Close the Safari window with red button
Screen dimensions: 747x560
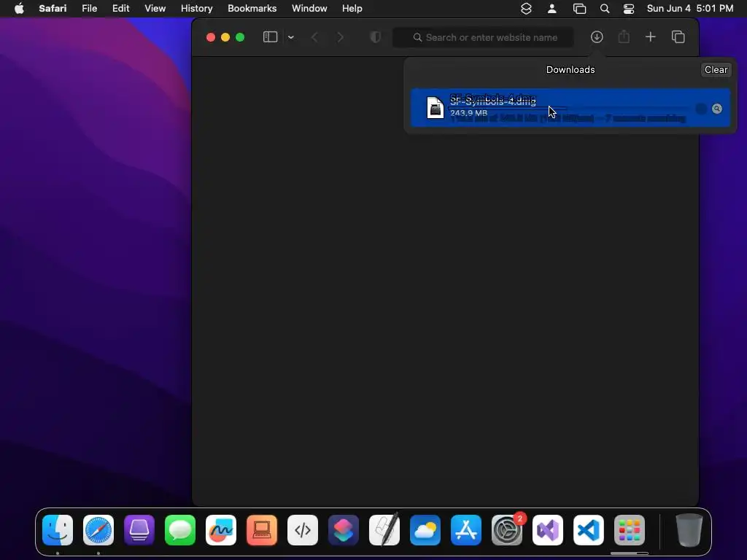[x=211, y=37]
